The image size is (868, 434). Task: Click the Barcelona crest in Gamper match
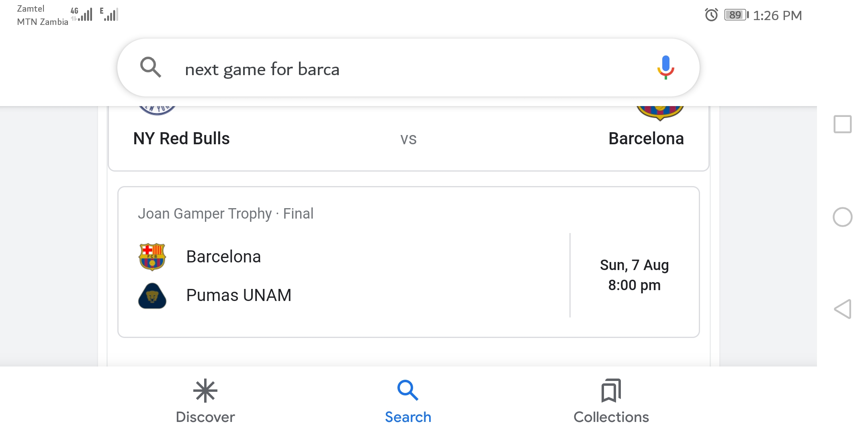[152, 257]
